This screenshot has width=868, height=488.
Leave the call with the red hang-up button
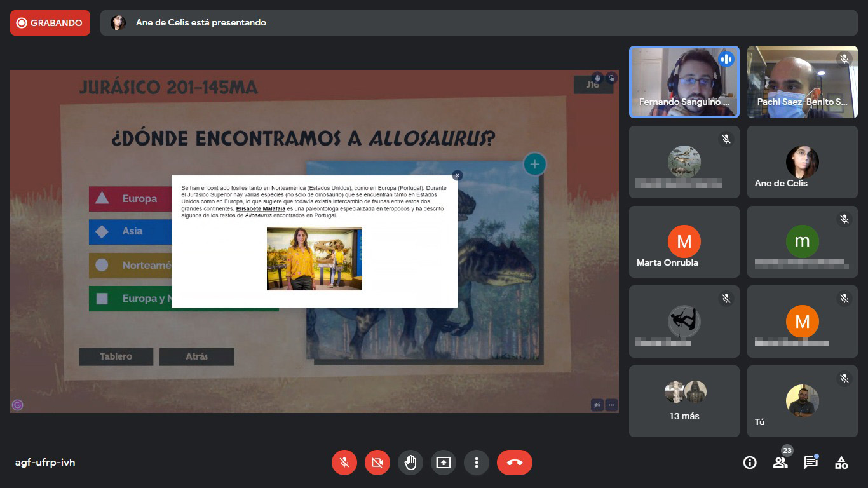point(515,463)
